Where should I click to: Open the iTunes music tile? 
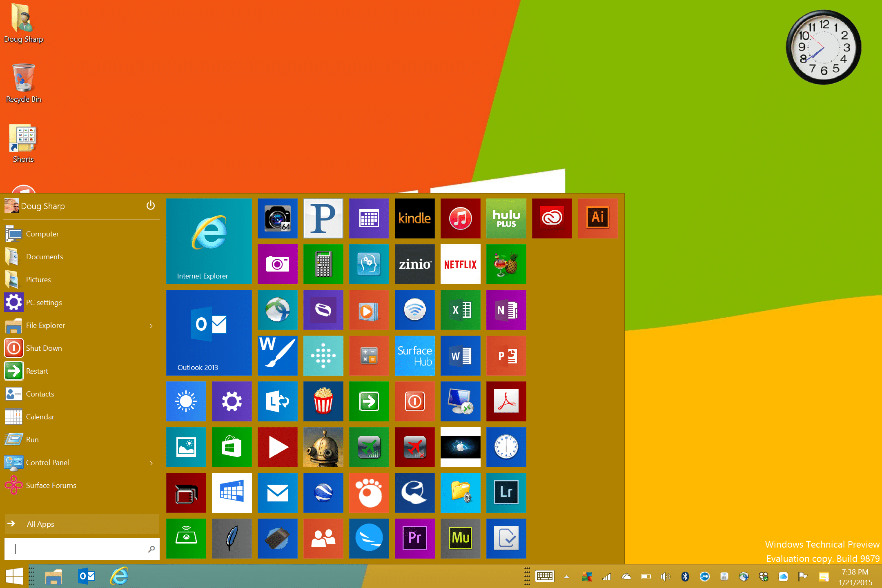coord(460,218)
